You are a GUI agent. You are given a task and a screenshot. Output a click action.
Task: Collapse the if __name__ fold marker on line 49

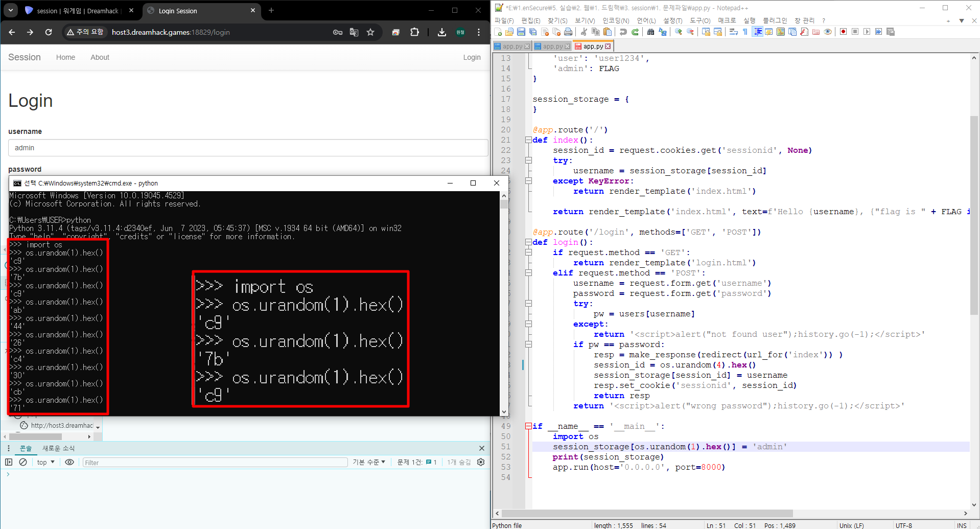pyautogui.click(x=528, y=426)
